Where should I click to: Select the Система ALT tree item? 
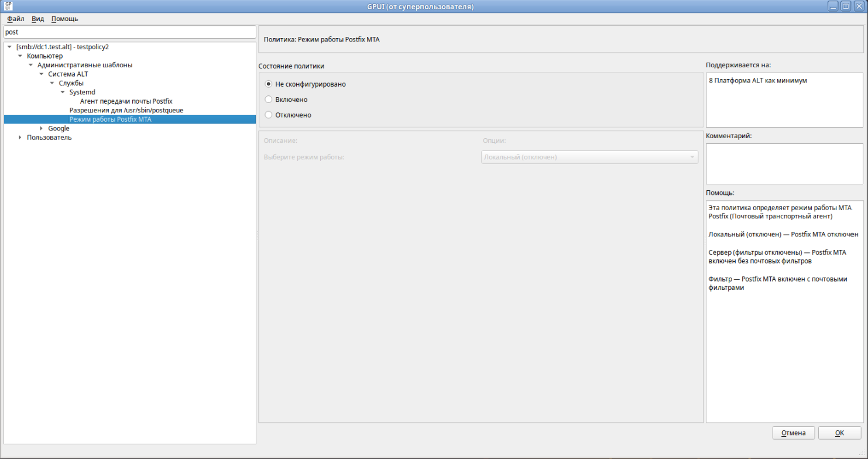68,74
